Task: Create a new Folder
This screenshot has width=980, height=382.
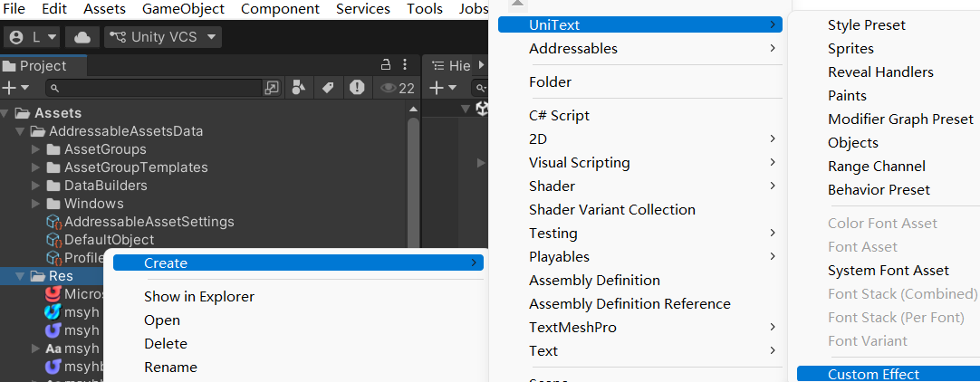Action: tap(550, 81)
